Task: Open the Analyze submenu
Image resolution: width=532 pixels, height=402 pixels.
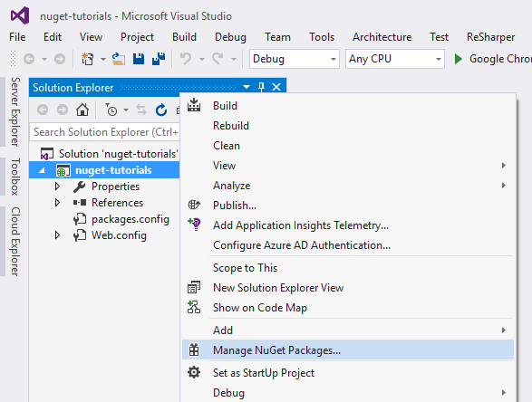Action: [348, 186]
